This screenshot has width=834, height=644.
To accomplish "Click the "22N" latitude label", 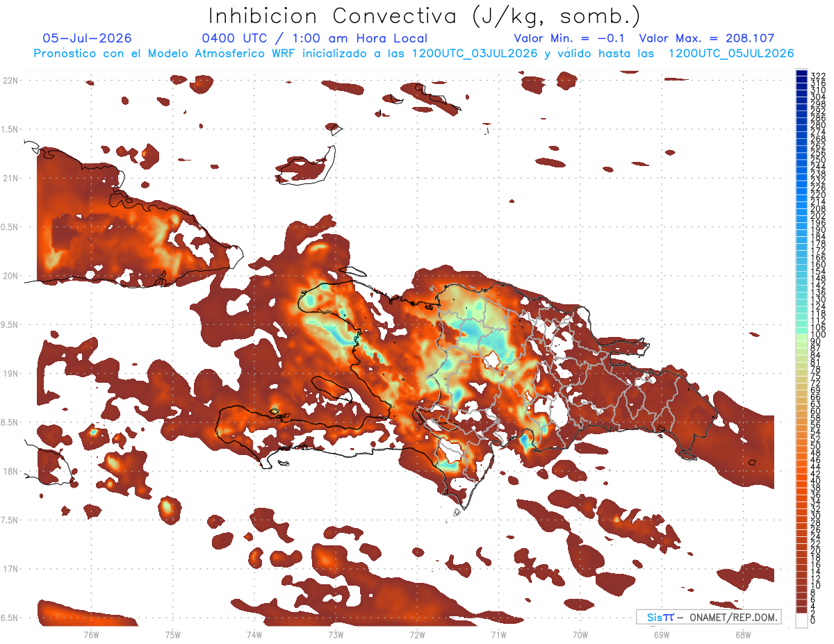I will click(x=11, y=80).
